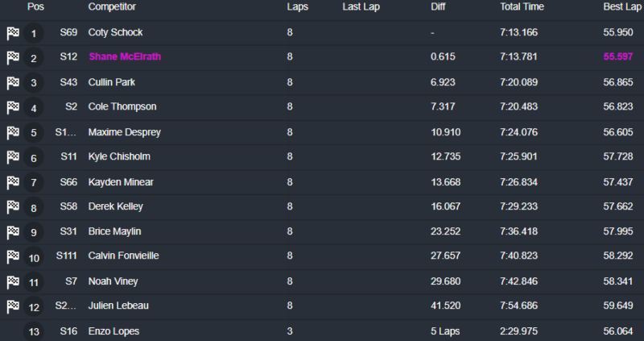Open competitor Cole Thompson's entry

tap(122, 106)
